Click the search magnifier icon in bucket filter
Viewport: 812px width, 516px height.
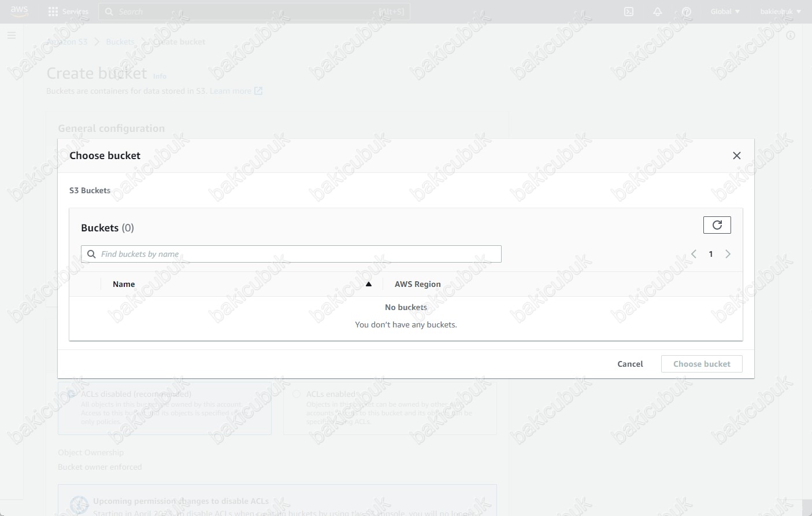click(91, 254)
